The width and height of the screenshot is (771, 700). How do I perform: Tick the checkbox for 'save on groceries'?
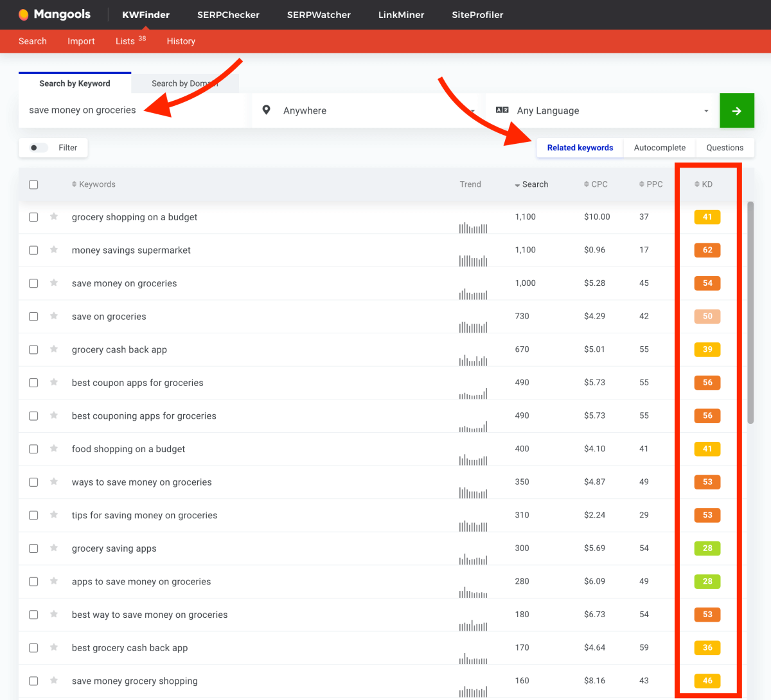33,317
